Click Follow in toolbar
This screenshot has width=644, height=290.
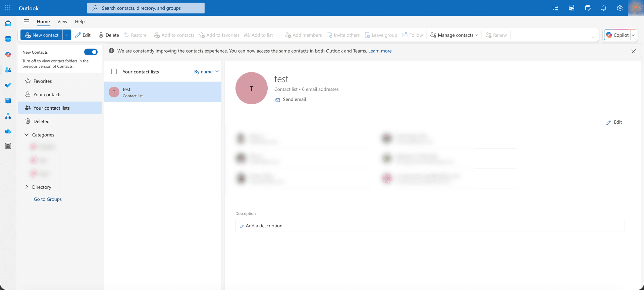point(413,35)
